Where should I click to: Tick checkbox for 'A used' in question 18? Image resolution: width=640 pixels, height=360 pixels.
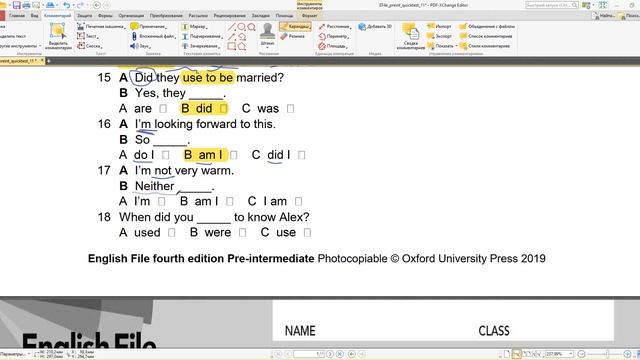172,233
